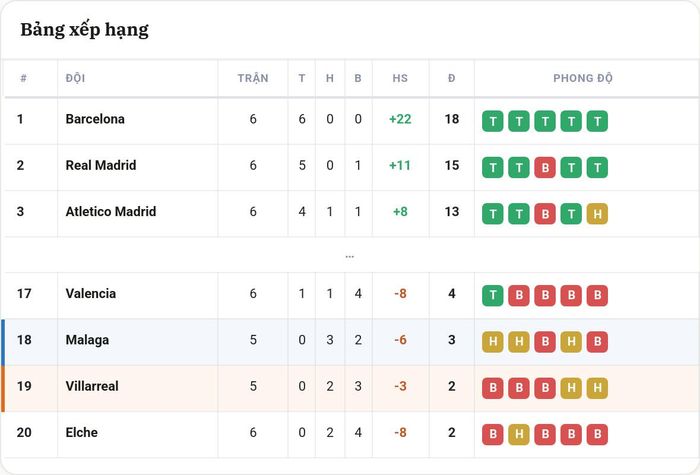
Task: Click Villarreal's last yellow H form badge
Action: [x=597, y=388]
